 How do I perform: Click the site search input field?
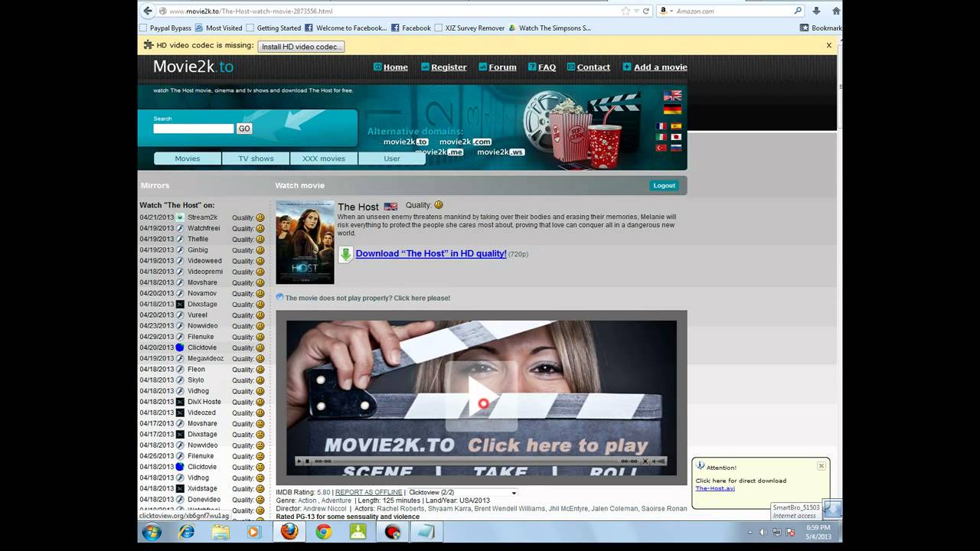pos(194,129)
